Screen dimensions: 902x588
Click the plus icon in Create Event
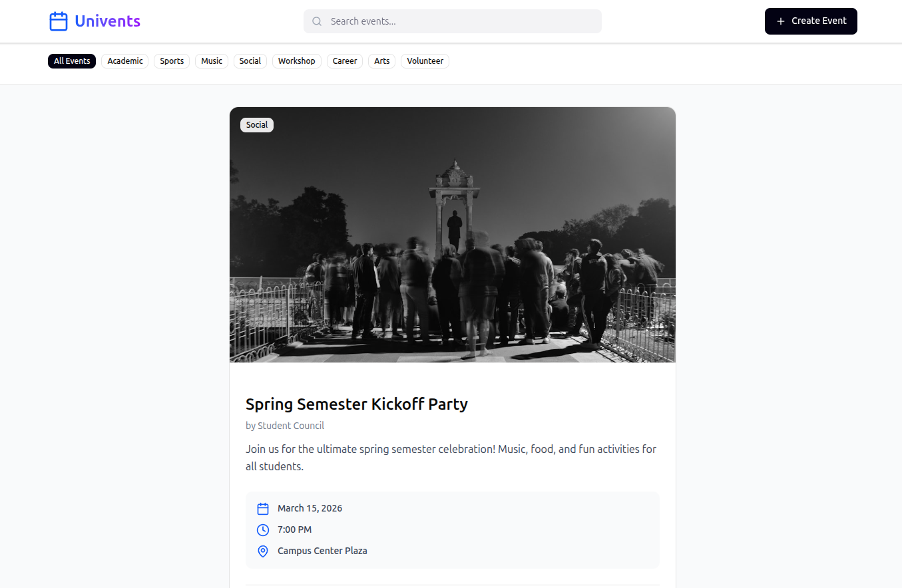pyautogui.click(x=781, y=21)
